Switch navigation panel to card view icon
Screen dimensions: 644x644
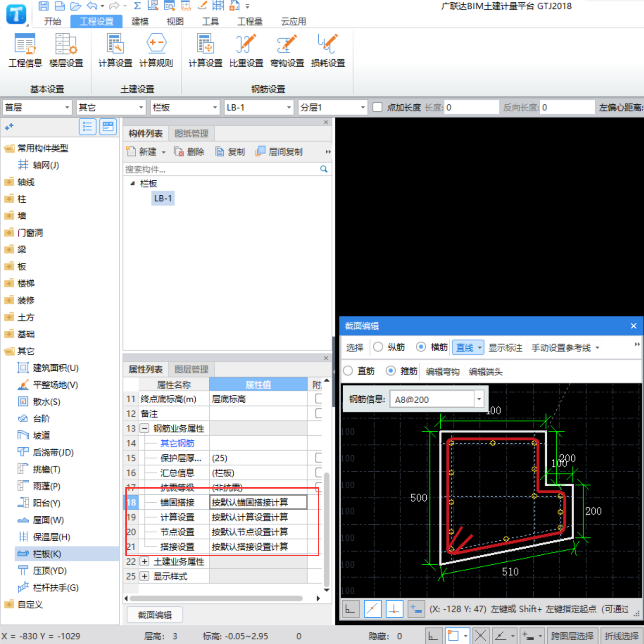(x=108, y=127)
